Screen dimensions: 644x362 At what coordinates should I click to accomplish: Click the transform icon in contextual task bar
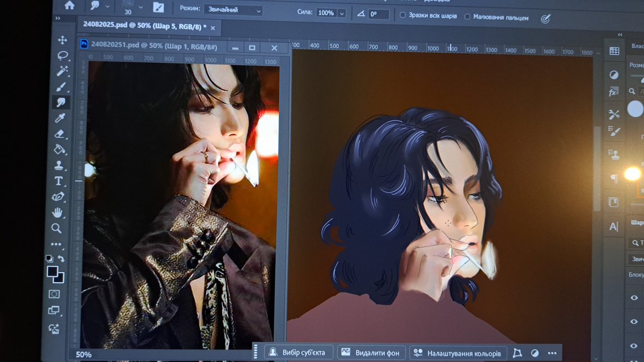click(x=517, y=353)
